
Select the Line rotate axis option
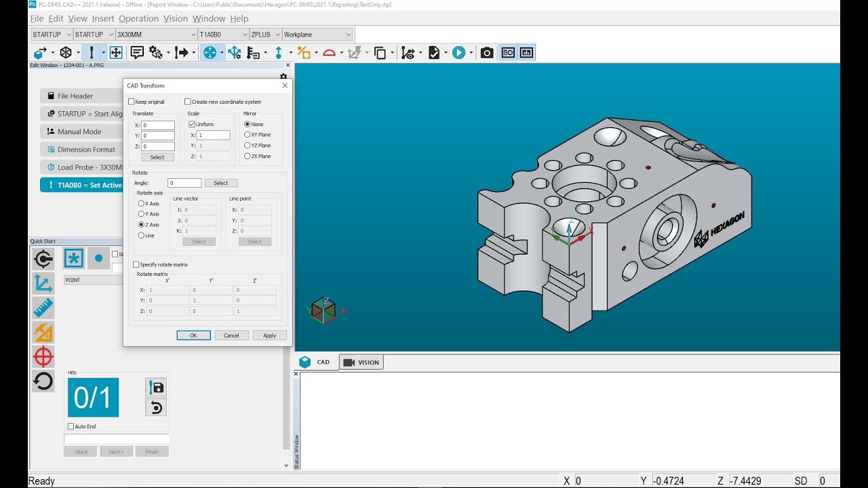click(141, 235)
